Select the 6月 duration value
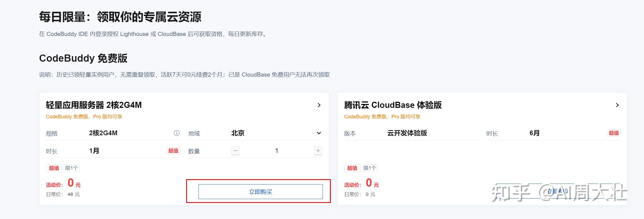The width and height of the screenshot is (644, 219). coord(534,133)
